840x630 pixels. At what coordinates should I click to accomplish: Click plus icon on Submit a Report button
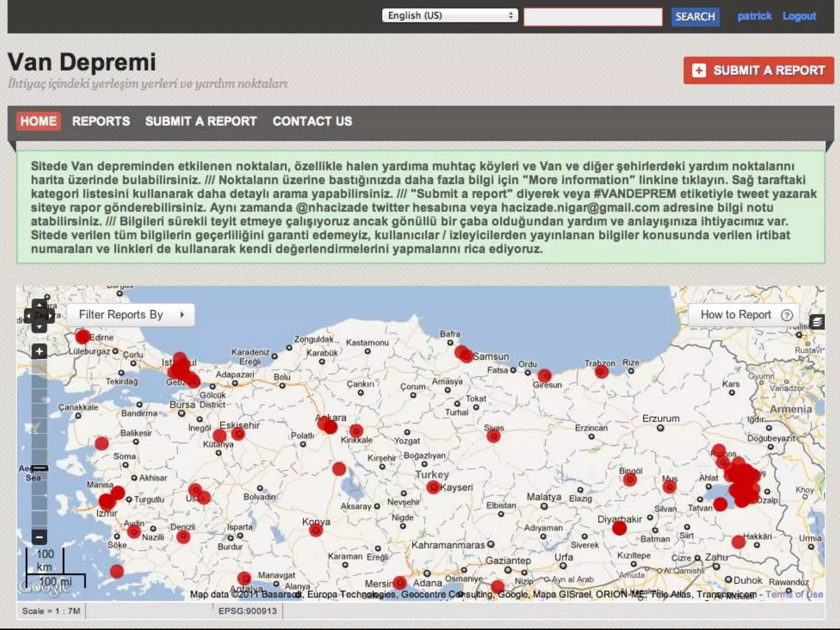699,71
